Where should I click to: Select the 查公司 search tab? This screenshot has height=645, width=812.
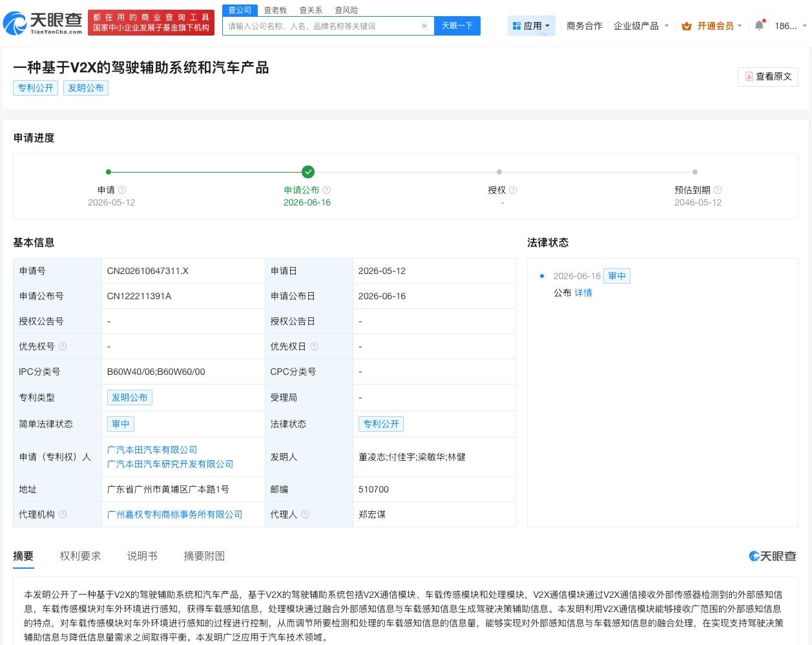point(240,10)
